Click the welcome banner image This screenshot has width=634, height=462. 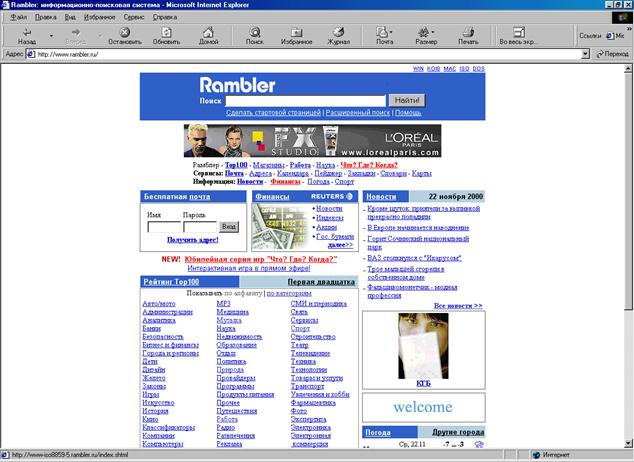click(x=423, y=407)
